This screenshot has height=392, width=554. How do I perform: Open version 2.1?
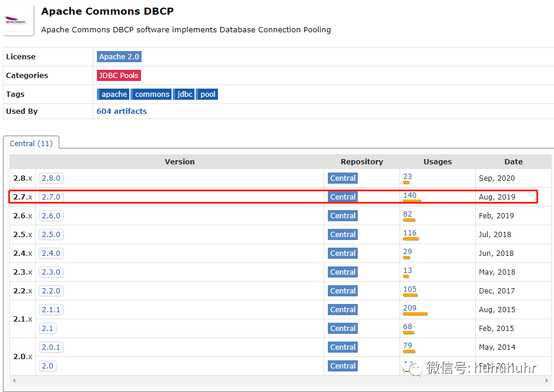[x=48, y=329]
